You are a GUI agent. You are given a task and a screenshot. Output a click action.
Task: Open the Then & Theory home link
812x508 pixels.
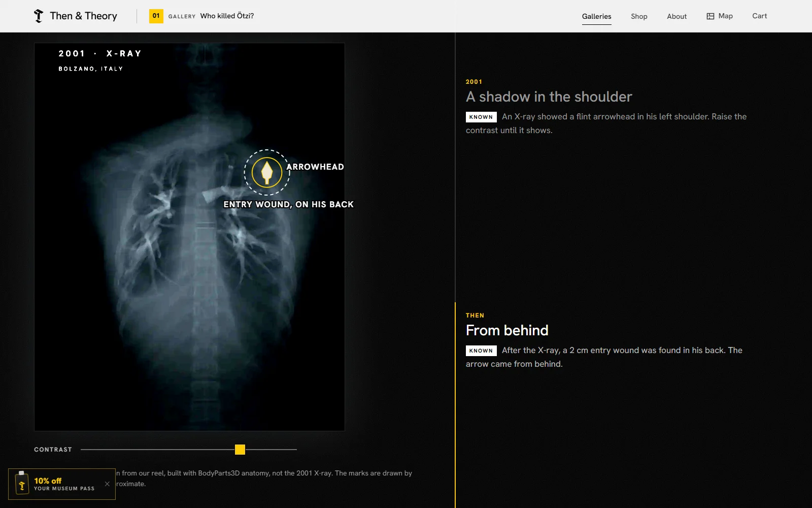(x=76, y=16)
